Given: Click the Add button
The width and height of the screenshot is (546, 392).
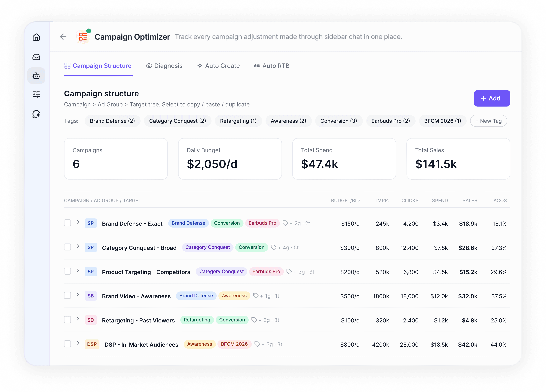Looking at the screenshot, I should pyautogui.click(x=492, y=98).
